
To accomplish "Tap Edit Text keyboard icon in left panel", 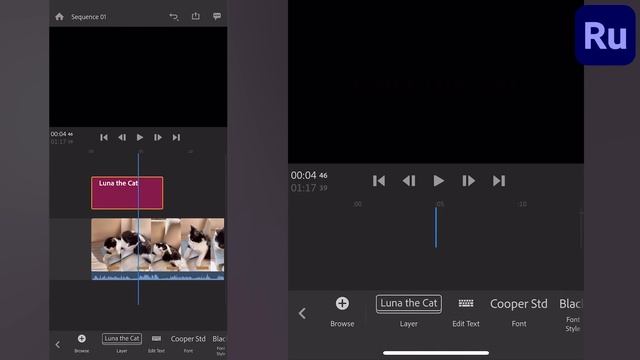I will click(x=156, y=338).
